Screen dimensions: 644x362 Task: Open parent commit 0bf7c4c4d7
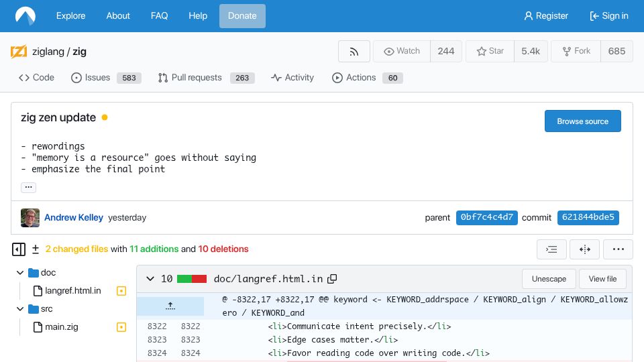[x=487, y=217]
